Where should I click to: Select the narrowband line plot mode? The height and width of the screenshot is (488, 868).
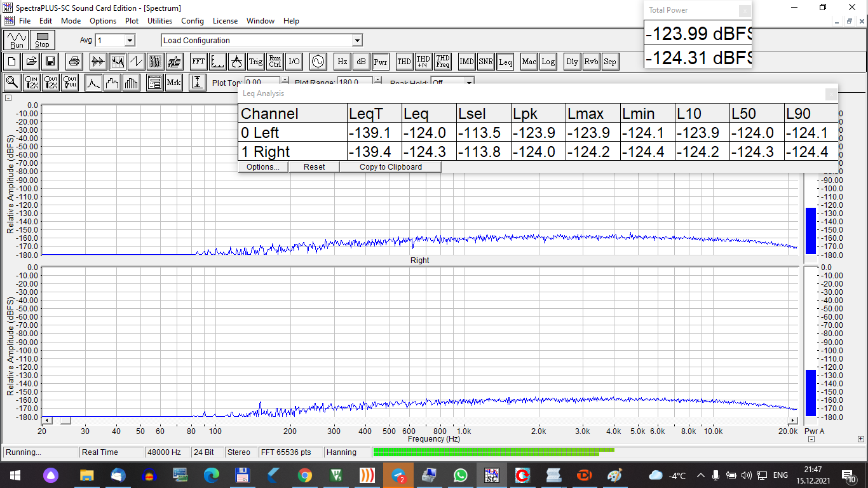click(x=93, y=83)
